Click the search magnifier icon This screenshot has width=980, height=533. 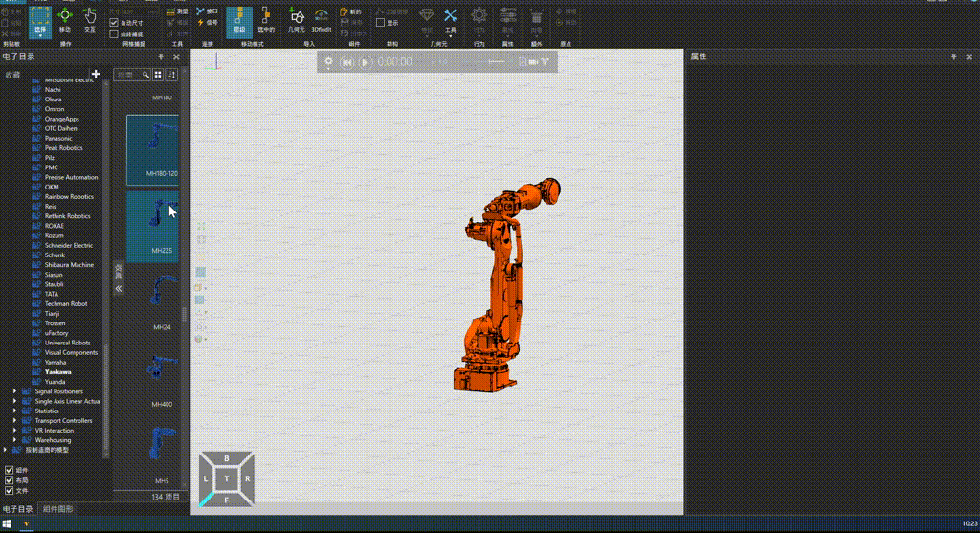(x=145, y=75)
